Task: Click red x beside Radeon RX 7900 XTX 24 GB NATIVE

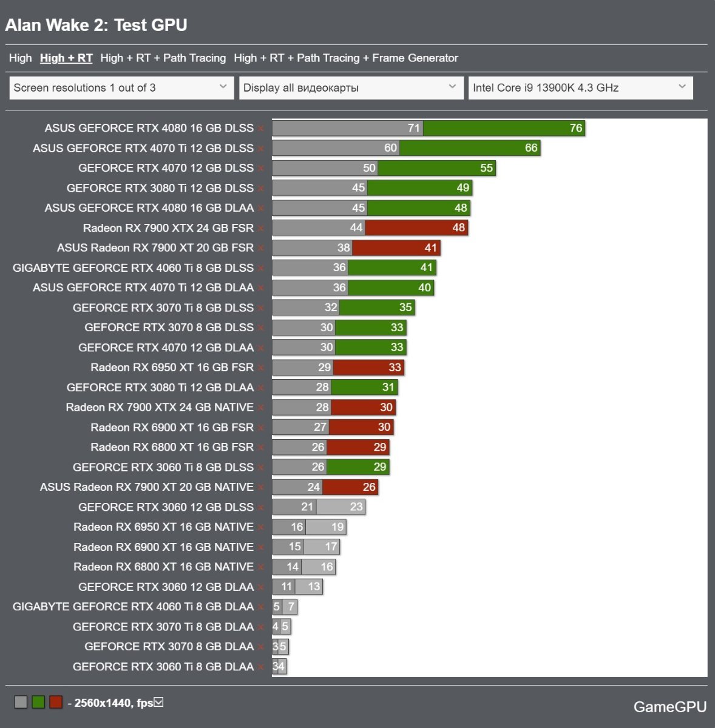Action: (x=261, y=408)
